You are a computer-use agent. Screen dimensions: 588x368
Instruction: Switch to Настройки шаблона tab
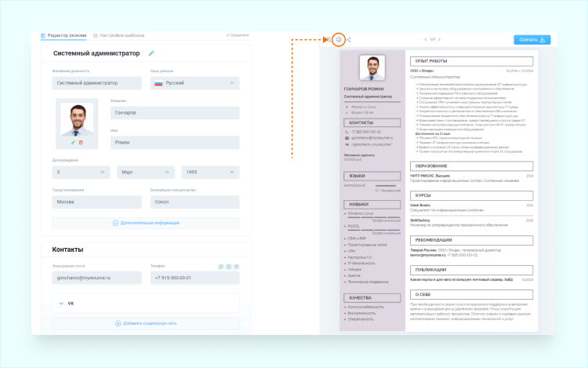118,35
